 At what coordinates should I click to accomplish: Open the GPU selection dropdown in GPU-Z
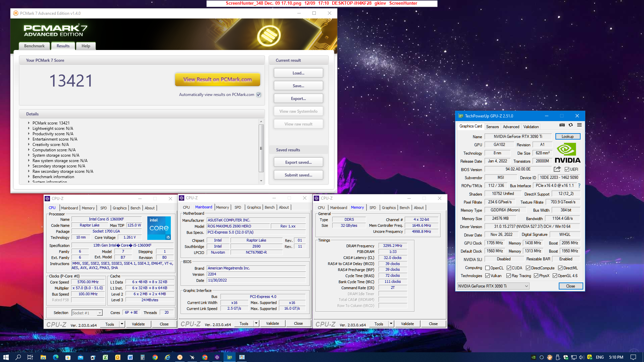493,286
